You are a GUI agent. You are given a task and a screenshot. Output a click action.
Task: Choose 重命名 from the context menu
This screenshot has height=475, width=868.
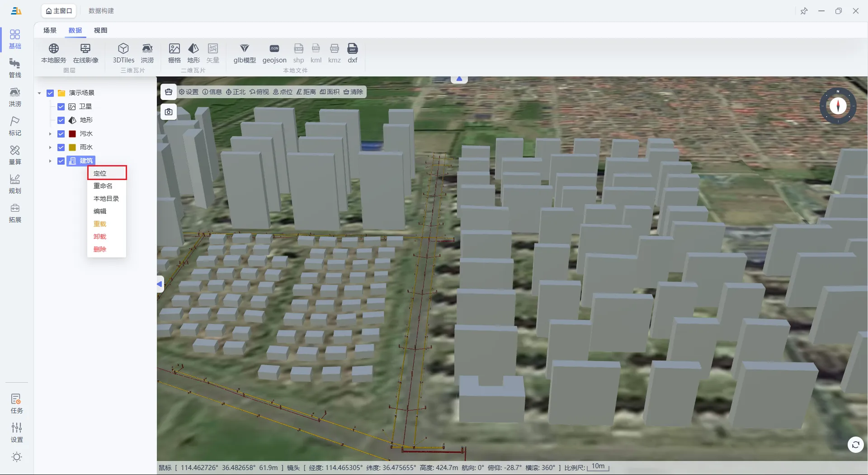pyautogui.click(x=107, y=186)
